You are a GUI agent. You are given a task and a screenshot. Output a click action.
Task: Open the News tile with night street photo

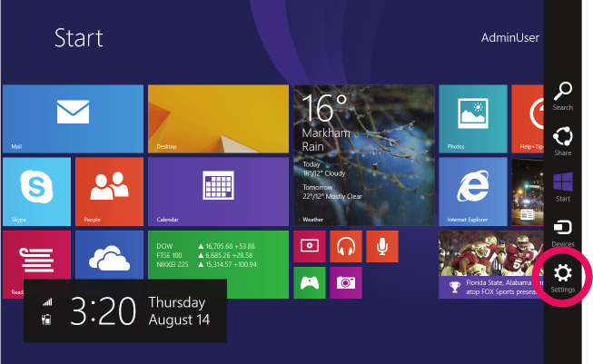click(x=528, y=192)
